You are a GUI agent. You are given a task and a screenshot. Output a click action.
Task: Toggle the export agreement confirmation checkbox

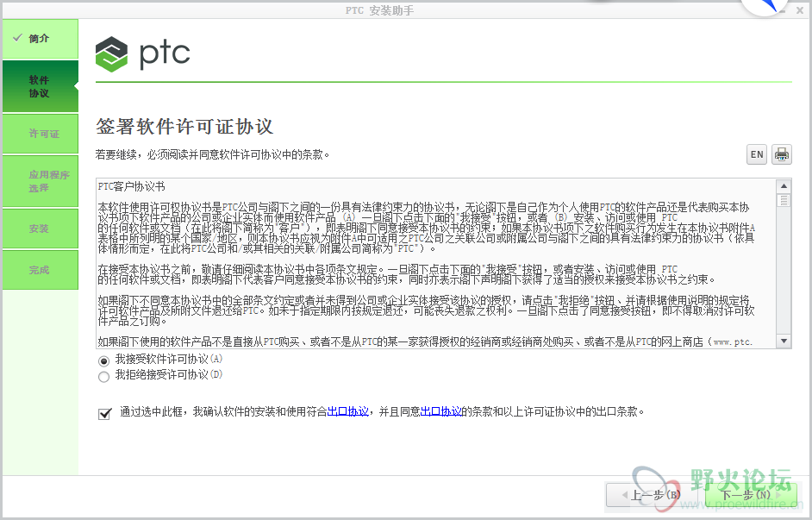coord(104,413)
